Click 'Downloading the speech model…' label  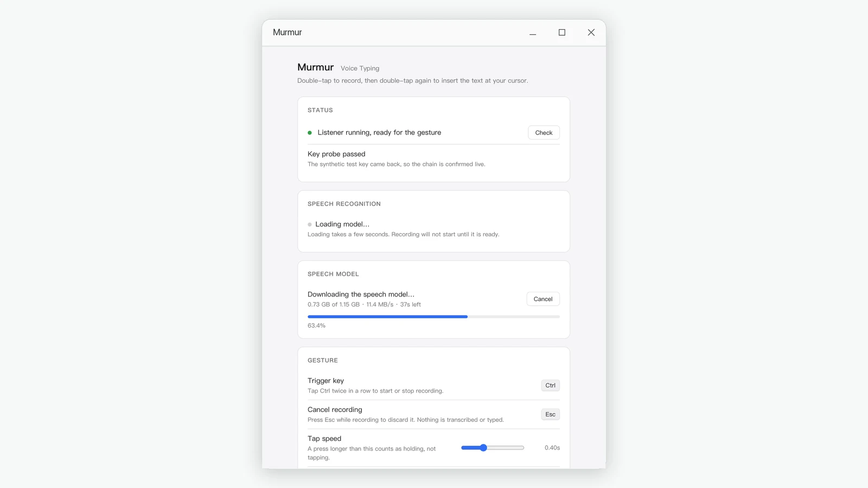tap(361, 294)
